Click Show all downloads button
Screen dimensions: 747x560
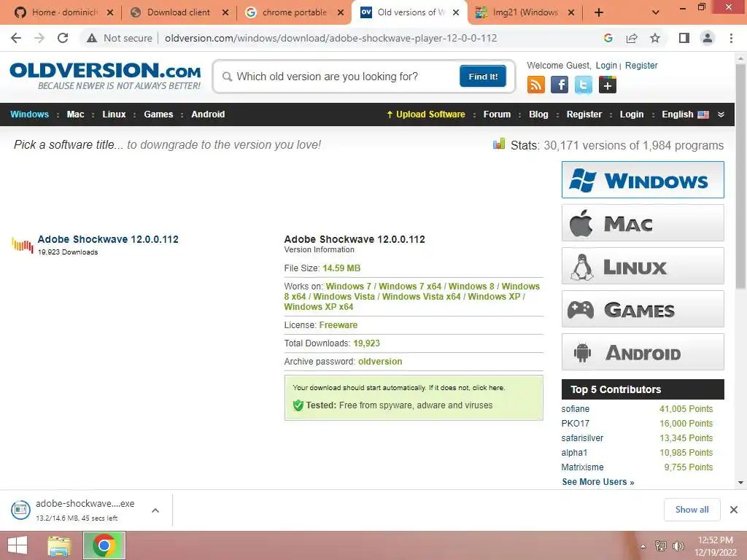[692, 510]
